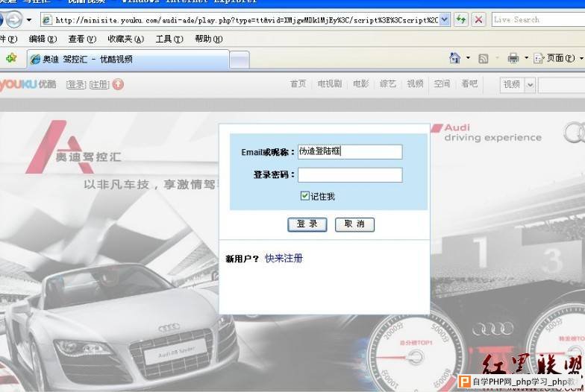Open the 查看(V) menu

point(82,39)
